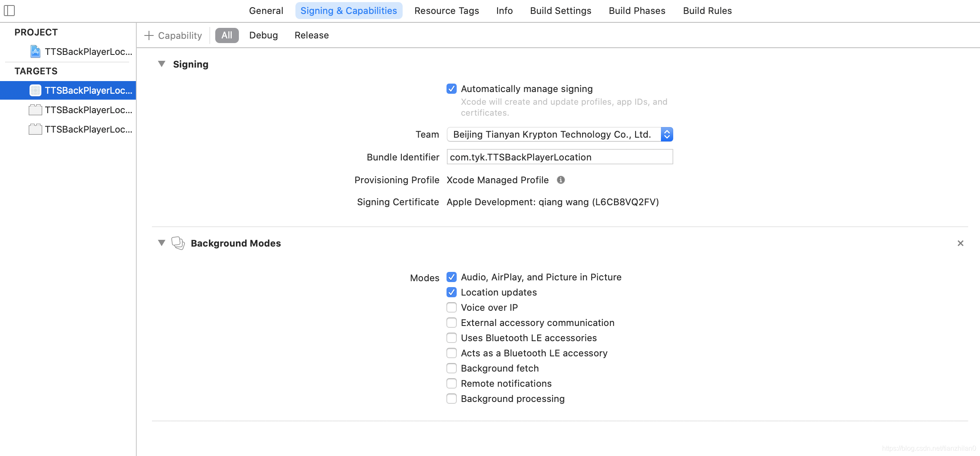Collapse the Signing section triangle

(161, 64)
